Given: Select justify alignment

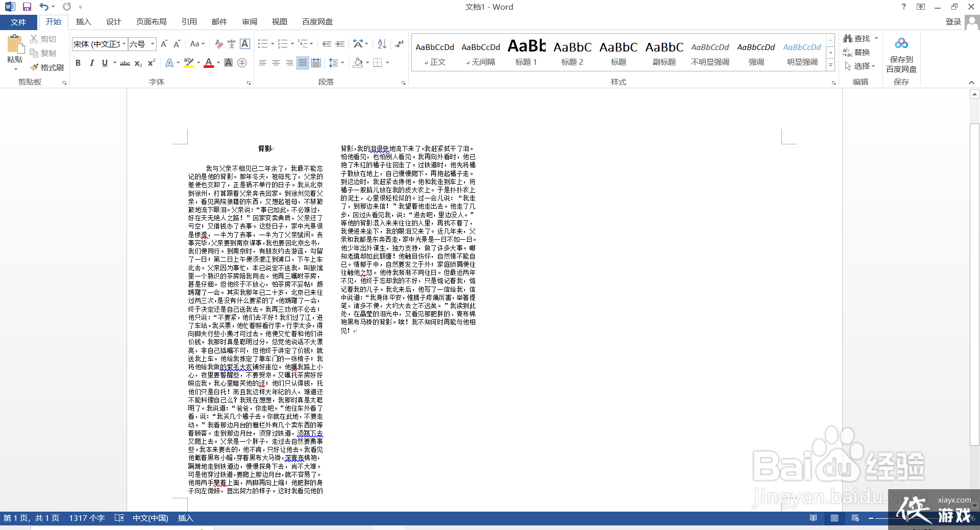Looking at the screenshot, I should pyautogui.click(x=303, y=63).
